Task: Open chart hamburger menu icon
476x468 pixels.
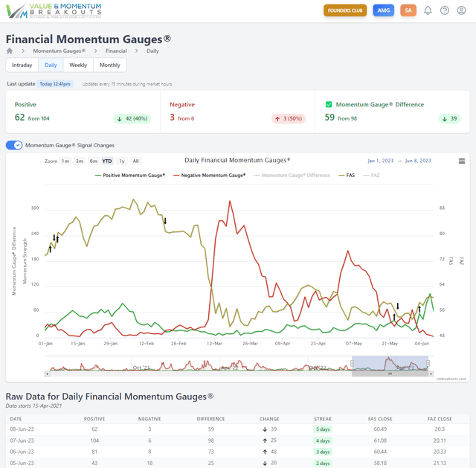Action: (461, 161)
